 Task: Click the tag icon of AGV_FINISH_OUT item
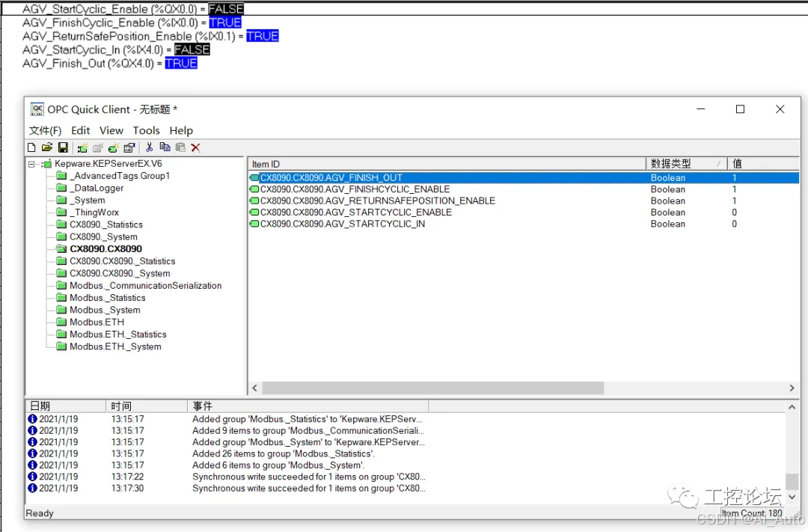tap(254, 177)
